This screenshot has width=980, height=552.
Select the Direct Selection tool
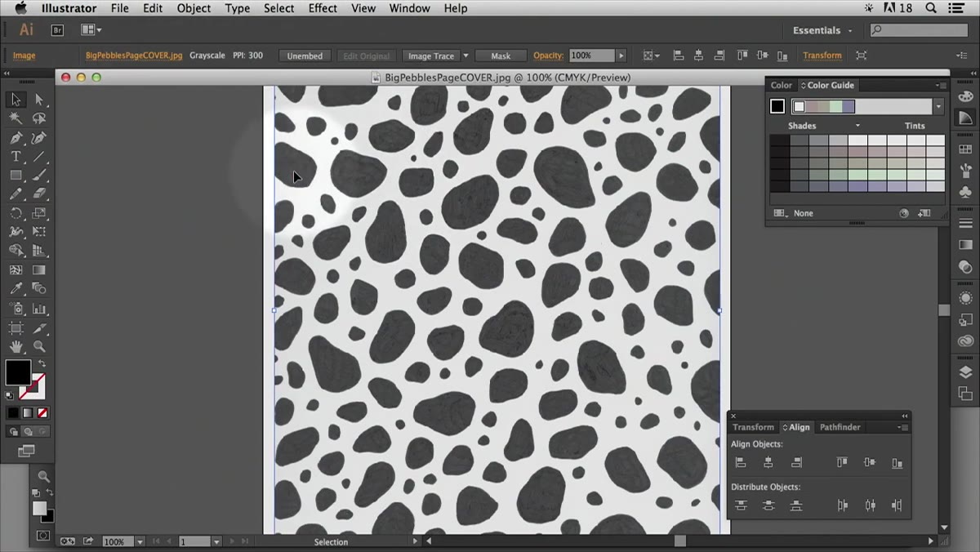tap(38, 100)
